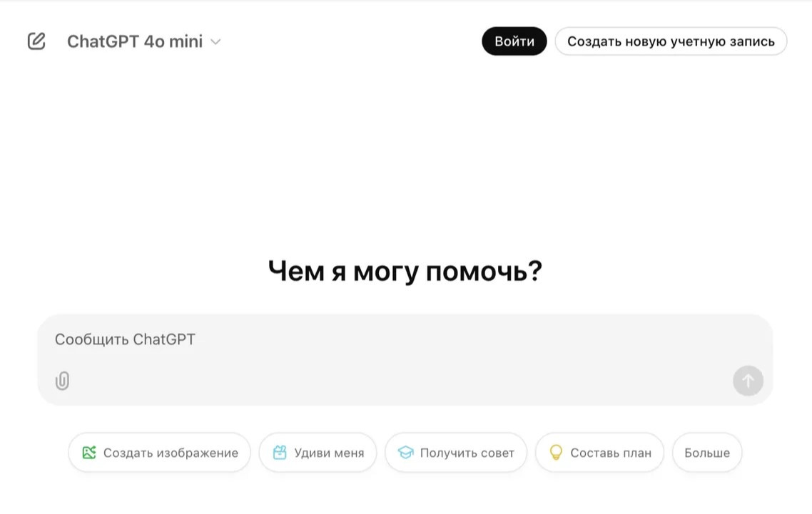Viewport: 812px width, 514px height.
Task: Select the Составь план suggestion label
Action: pyautogui.click(x=611, y=453)
